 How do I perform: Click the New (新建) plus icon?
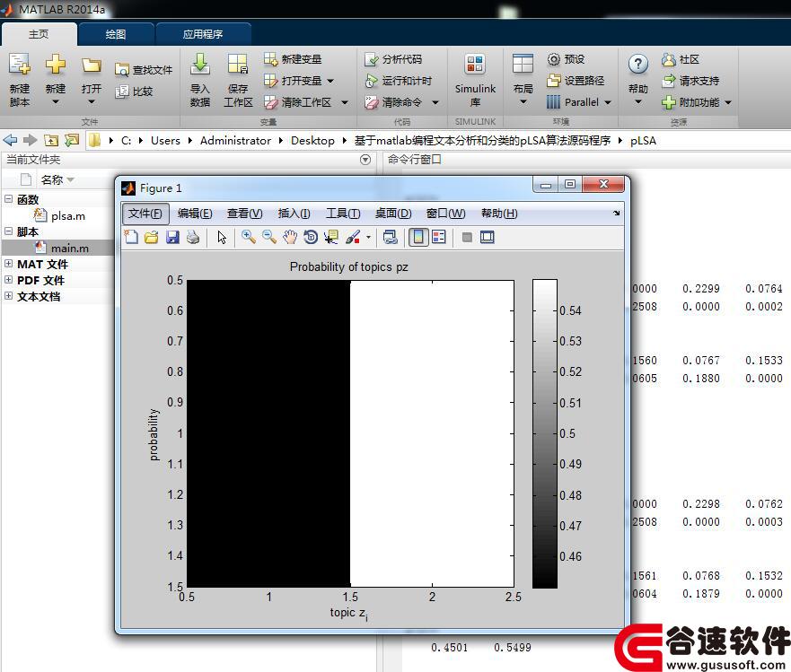point(56,65)
